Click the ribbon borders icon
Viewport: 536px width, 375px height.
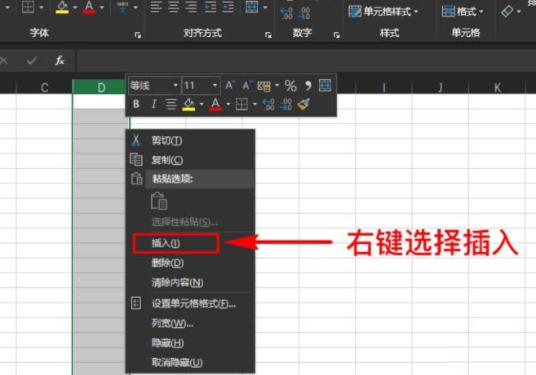(x=28, y=7)
